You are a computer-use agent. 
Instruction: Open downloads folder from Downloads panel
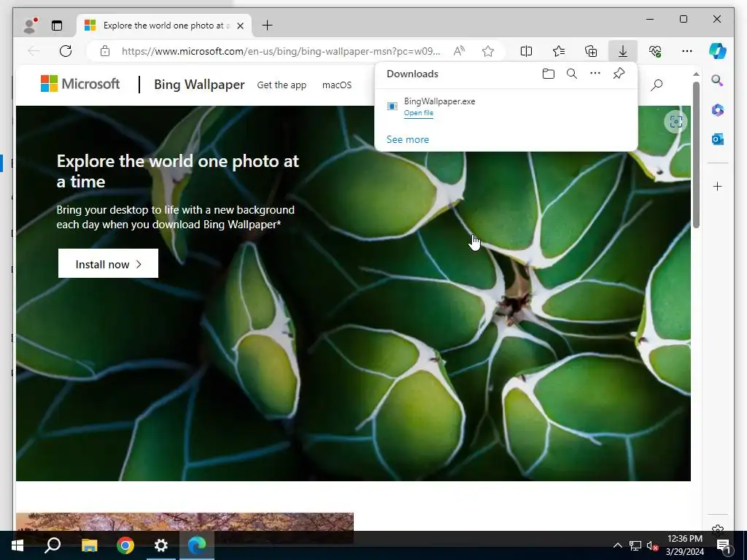coord(549,74)
